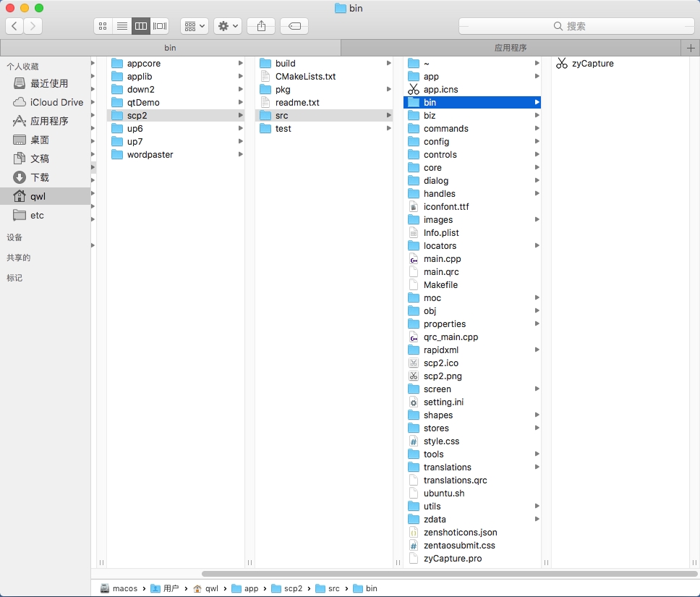This screenshot has width=700, height=597.
Task: Switch to list view mode
Action: click(x=122, y=26)
